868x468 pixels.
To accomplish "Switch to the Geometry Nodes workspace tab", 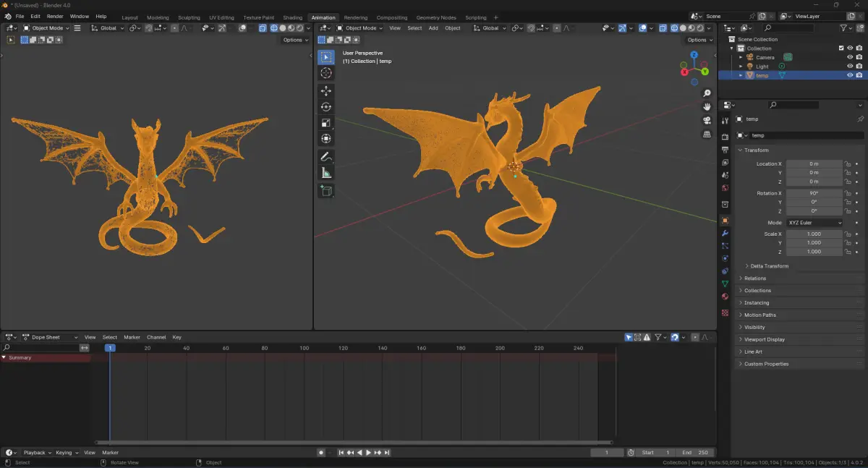I will tap(436, 17).
